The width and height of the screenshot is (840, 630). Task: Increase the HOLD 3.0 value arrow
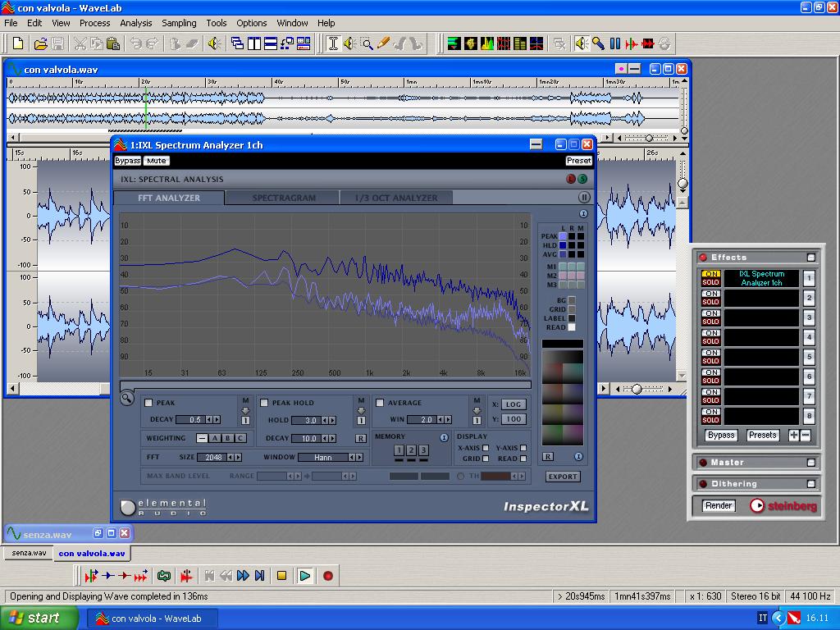(333, 421)
